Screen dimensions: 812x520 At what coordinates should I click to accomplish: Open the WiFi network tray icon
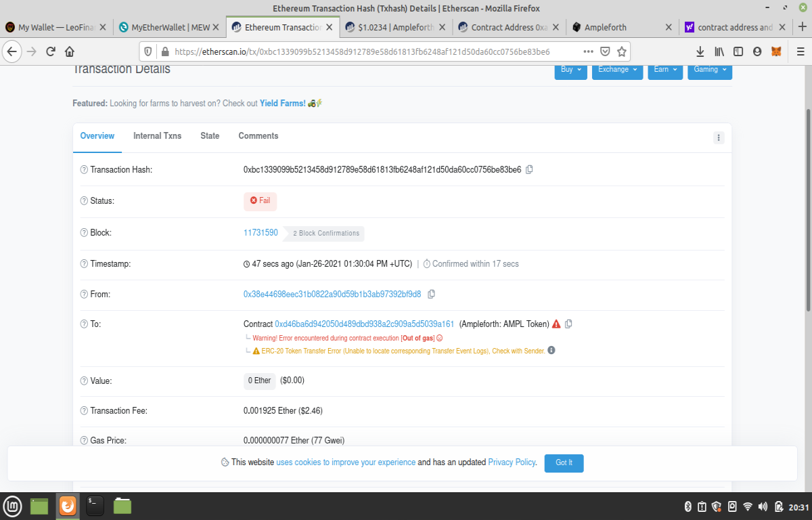click(x=748, y=506)
